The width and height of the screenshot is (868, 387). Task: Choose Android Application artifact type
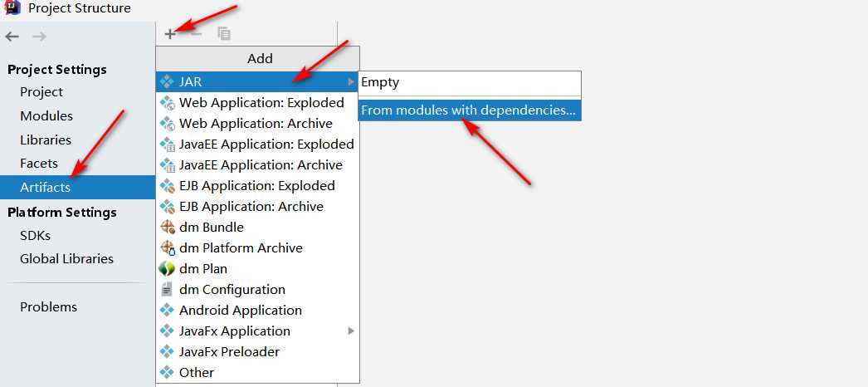(x=240, y=311)
